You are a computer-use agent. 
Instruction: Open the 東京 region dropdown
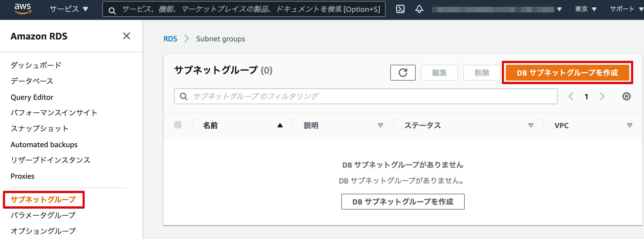click(x=586, y=9)
